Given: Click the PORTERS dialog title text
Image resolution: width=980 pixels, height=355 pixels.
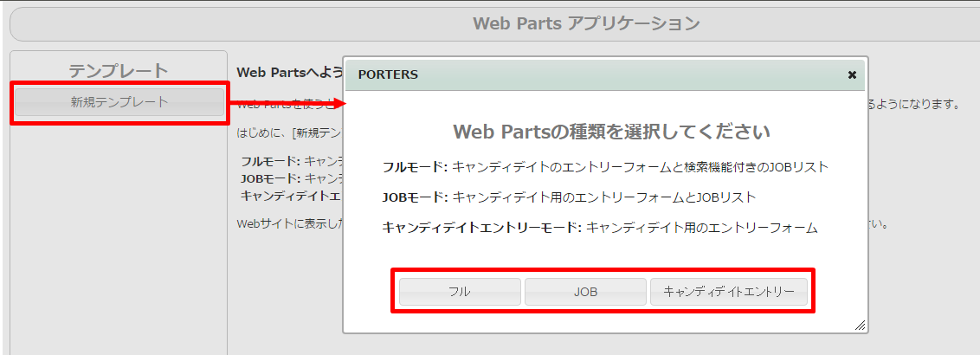Looking at the screenshot, I should pos(388,75).
